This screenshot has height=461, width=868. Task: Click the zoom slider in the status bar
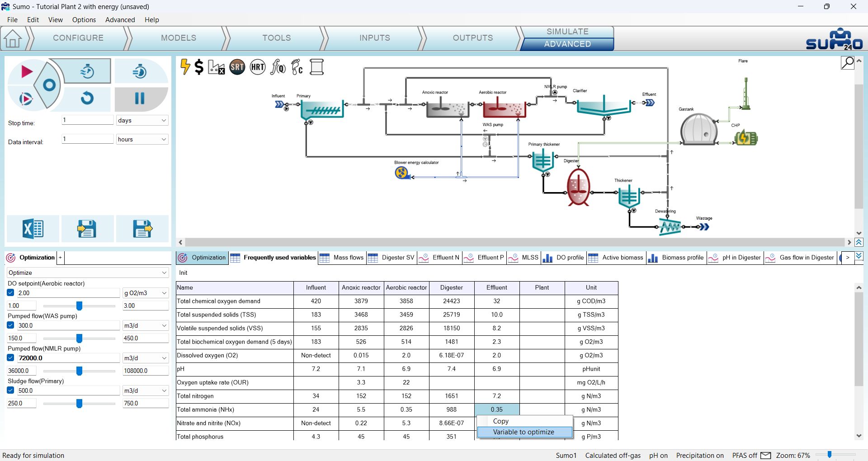coord(830,455)
